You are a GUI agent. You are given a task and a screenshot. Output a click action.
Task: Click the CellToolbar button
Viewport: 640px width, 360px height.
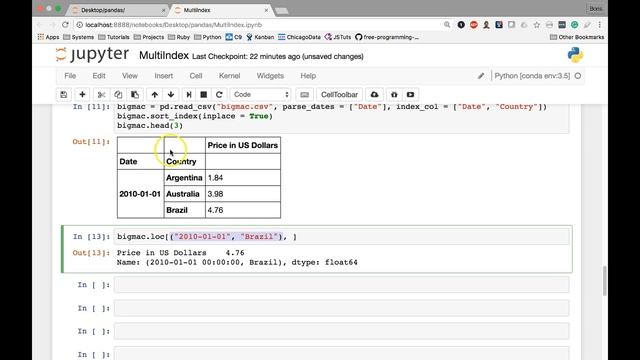339,95
